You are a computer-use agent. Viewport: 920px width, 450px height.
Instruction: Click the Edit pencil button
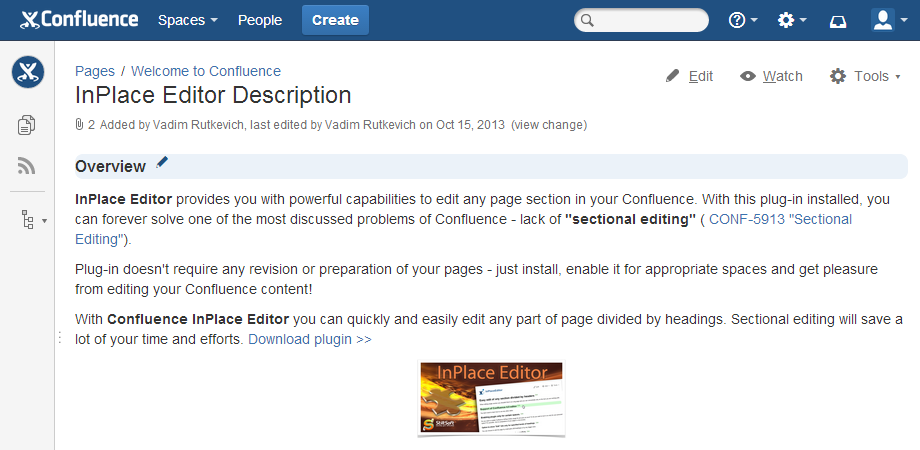689,76
